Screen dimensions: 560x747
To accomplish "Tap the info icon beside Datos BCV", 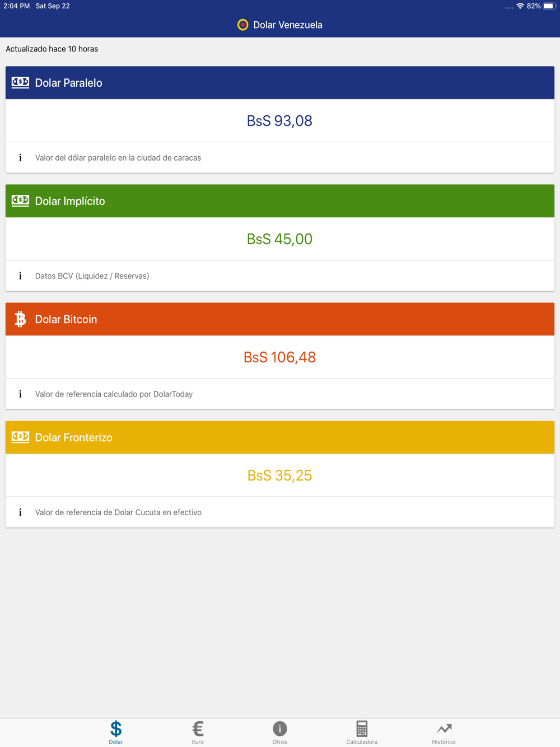I will point(20,276).
